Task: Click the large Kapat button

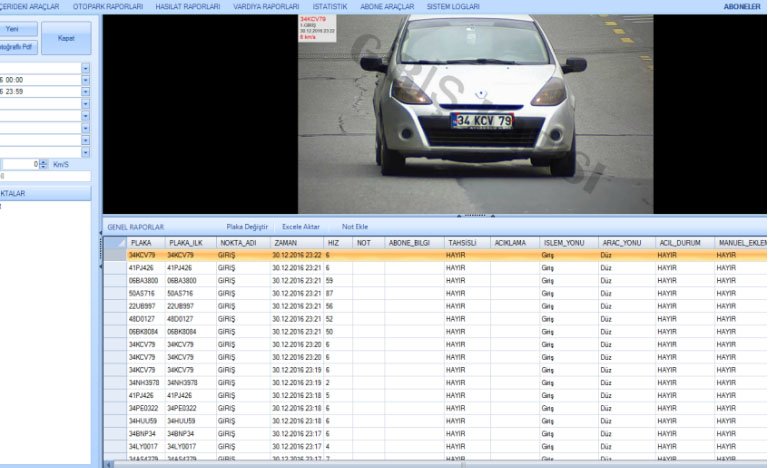Action: pyautogui.click(x=66, y=38)
